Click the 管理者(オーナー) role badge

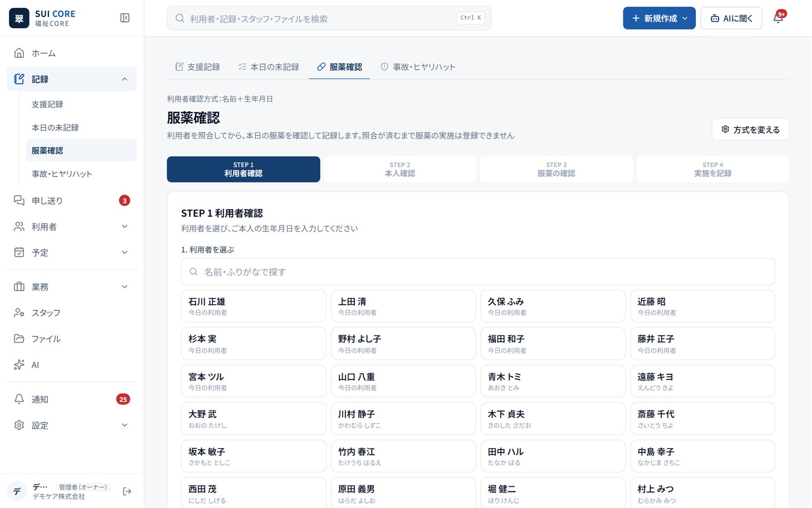[x=83, y=487]
